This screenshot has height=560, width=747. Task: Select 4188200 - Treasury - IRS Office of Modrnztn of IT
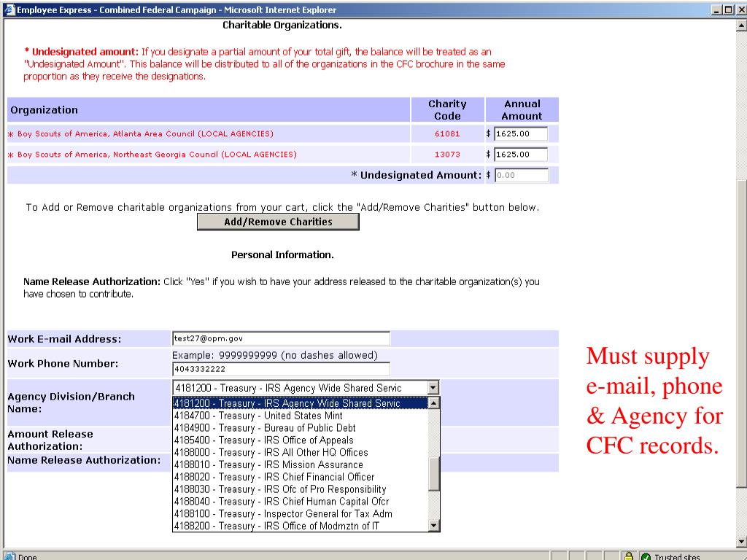coord(300,526)
